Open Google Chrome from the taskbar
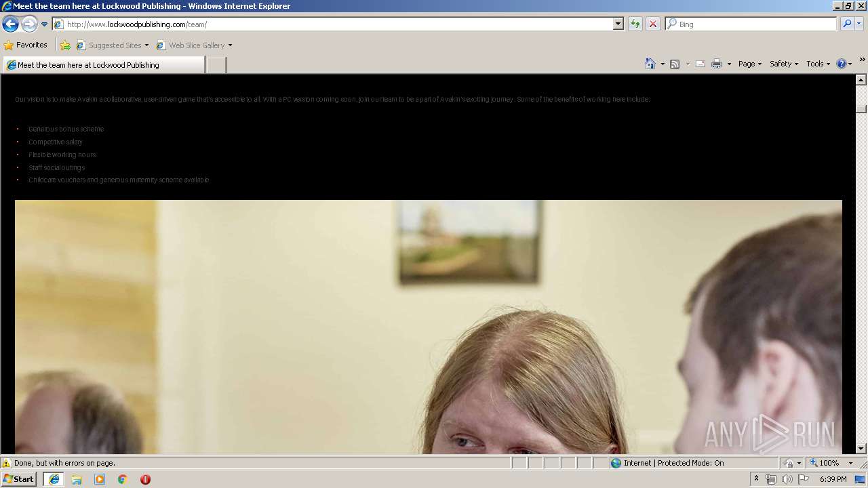868x488 pixels. (123, 479)
